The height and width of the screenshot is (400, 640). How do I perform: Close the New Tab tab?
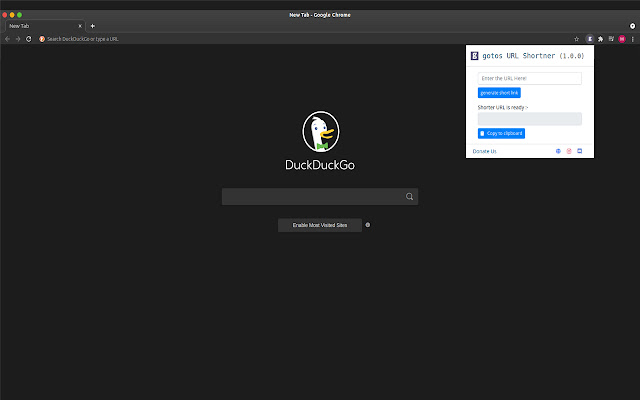click(80, 26)
